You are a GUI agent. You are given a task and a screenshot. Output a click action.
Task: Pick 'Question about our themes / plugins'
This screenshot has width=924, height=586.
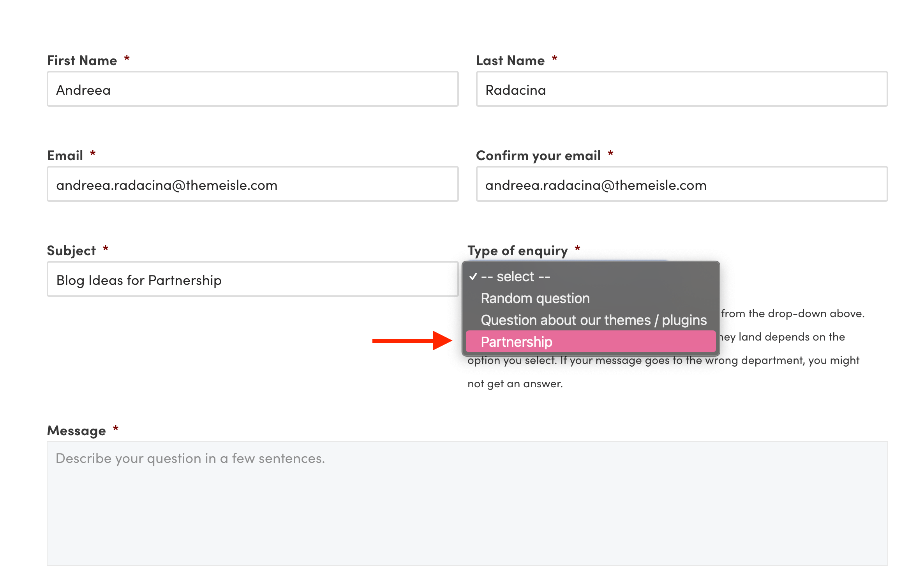point(593,320)
